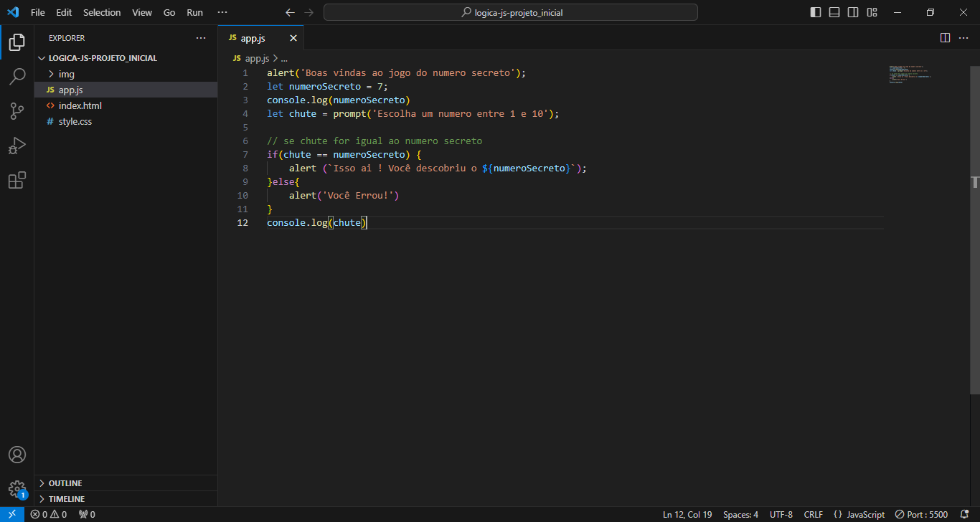Open Explorer Views and More Actions ellipsis
The width and height of the screenshot is (980, 522).
pos(200,38)
